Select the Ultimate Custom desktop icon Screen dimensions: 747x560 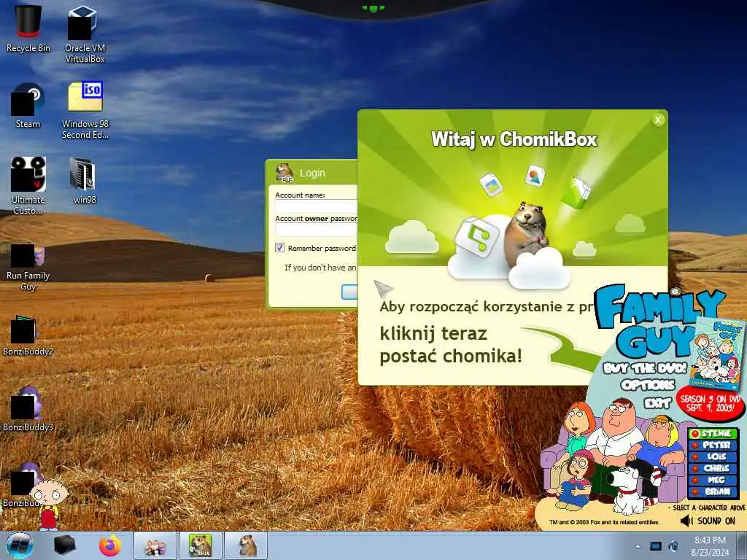[x=28, y=186]
